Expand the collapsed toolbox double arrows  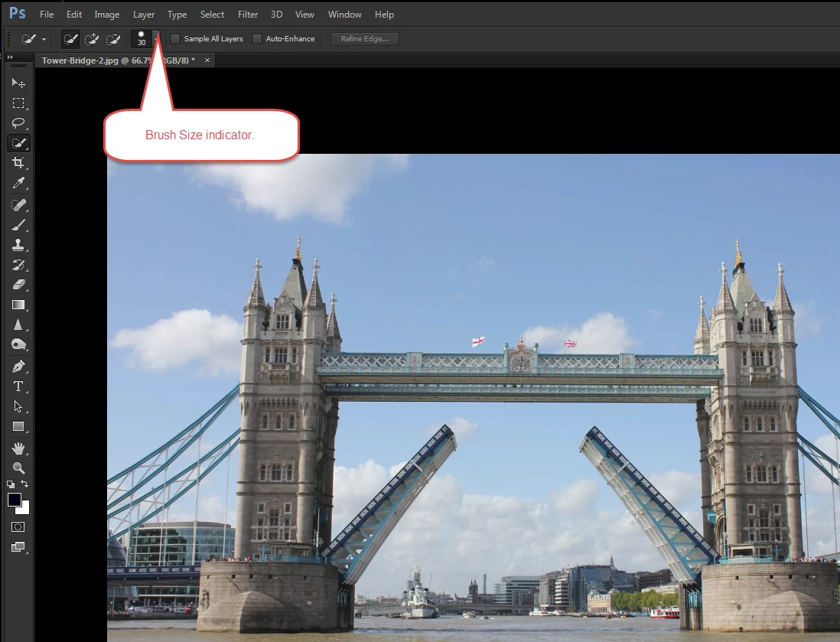[x=10, y=57]
